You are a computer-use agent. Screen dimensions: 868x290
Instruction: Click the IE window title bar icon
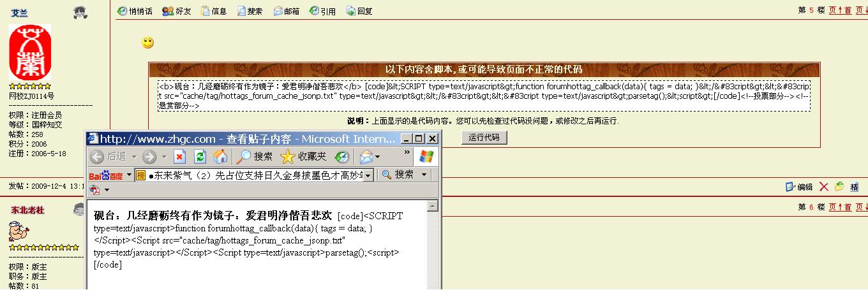click(93, 138)
